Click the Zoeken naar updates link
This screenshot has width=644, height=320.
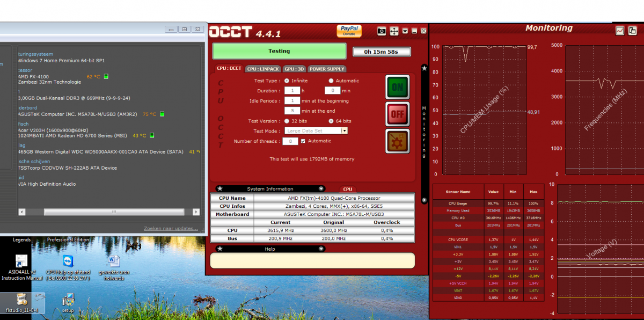171,229
